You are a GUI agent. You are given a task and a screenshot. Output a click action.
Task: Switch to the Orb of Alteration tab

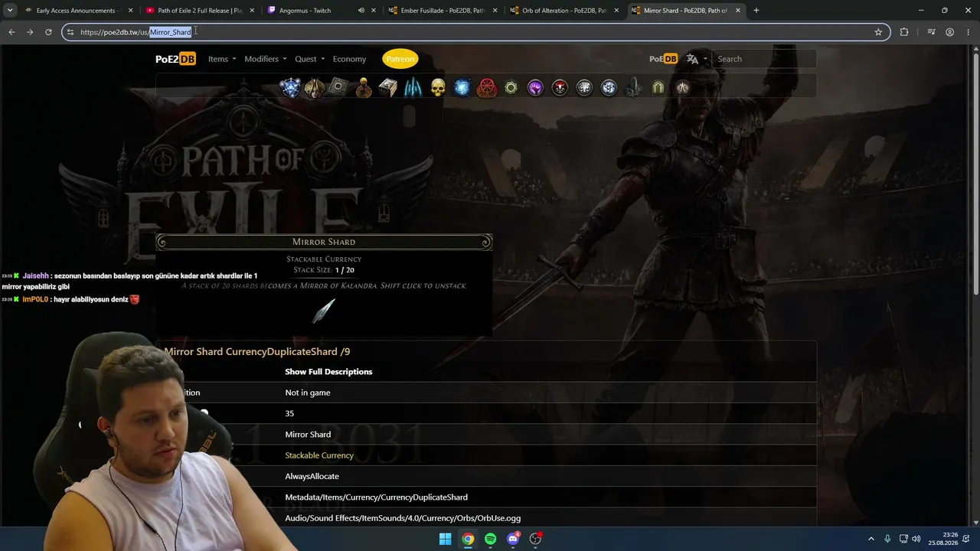click(563, 11)
